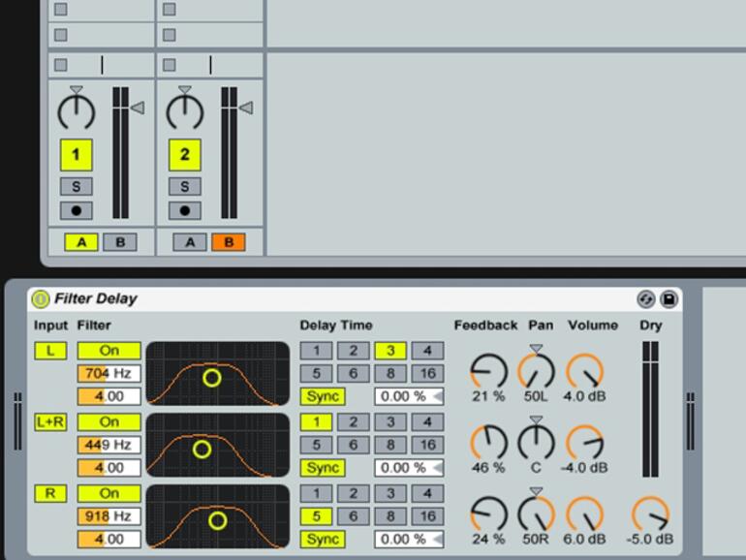
Task: Click track 2 pan knob
Action: (185, 112)
